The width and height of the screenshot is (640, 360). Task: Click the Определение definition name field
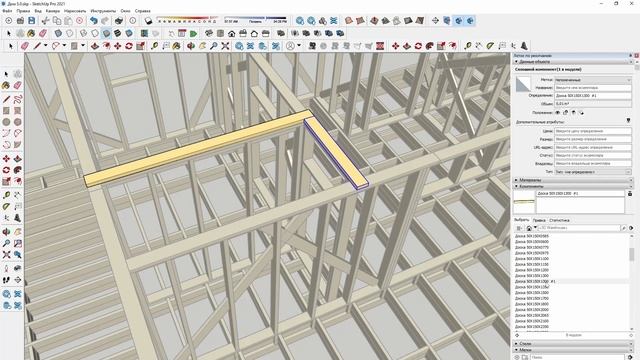593,96
